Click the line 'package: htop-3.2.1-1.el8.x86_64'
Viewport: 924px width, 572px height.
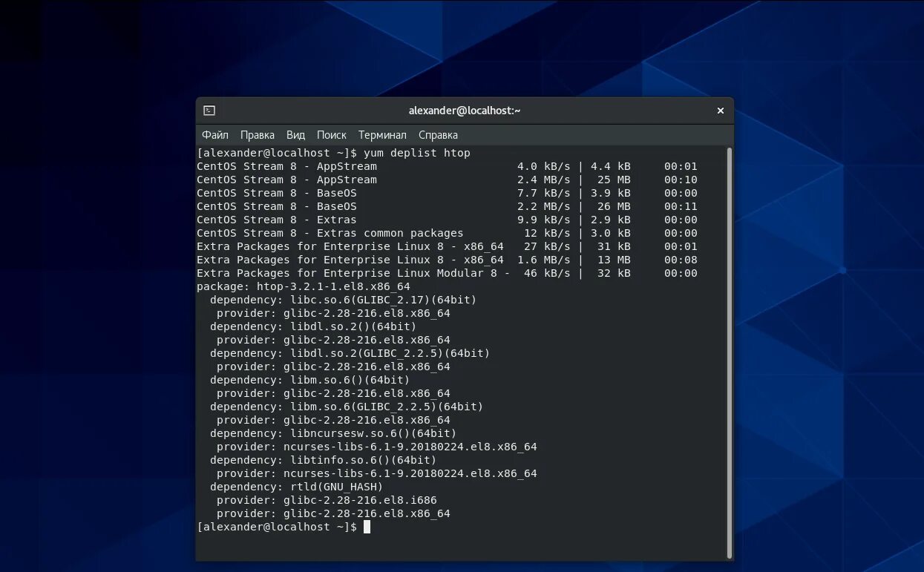pos(304,286)
